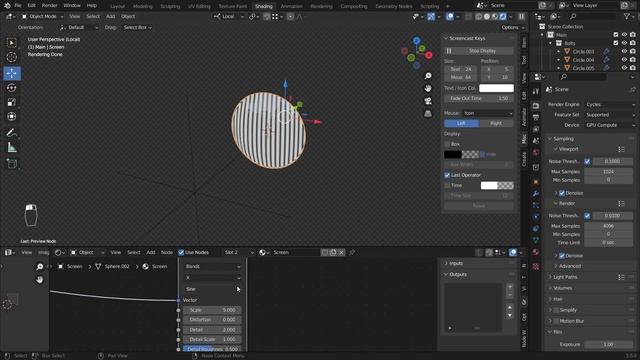Click the viewport pan hand icon
The image size is (640, 360).
(428, 88)
